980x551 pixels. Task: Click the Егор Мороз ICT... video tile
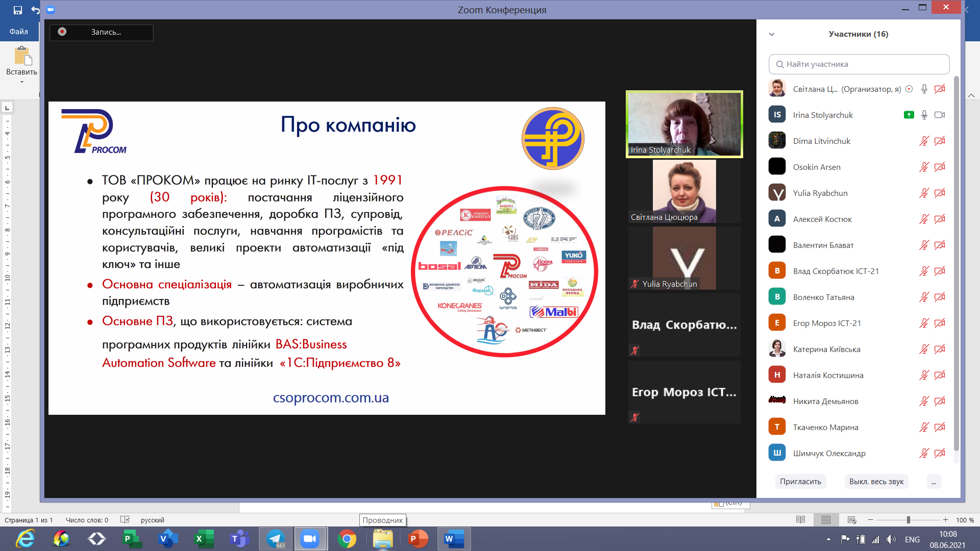tap(684, 392)
